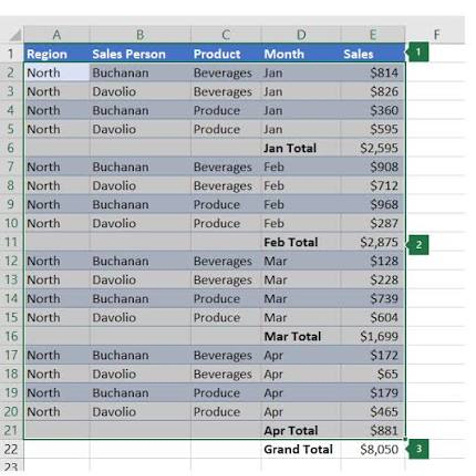
Task: Select column E header
Action: (x=373, y=35)
